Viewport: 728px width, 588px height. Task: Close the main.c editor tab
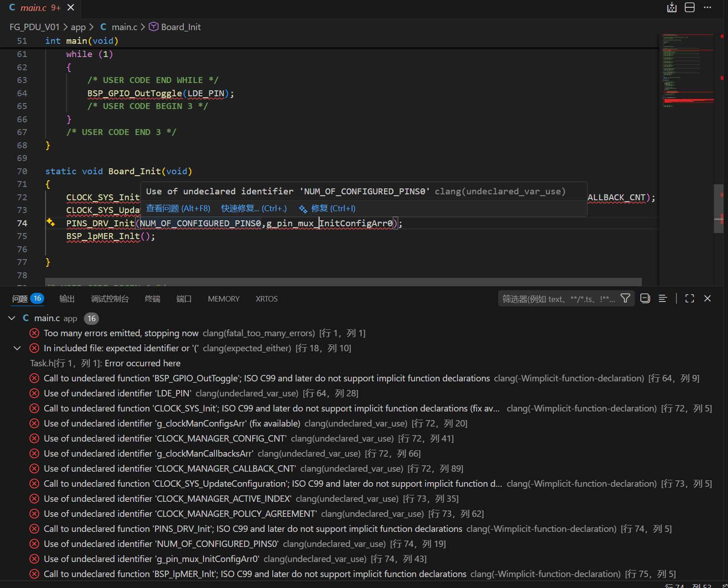pyautogui.click(x=71, y=7)
